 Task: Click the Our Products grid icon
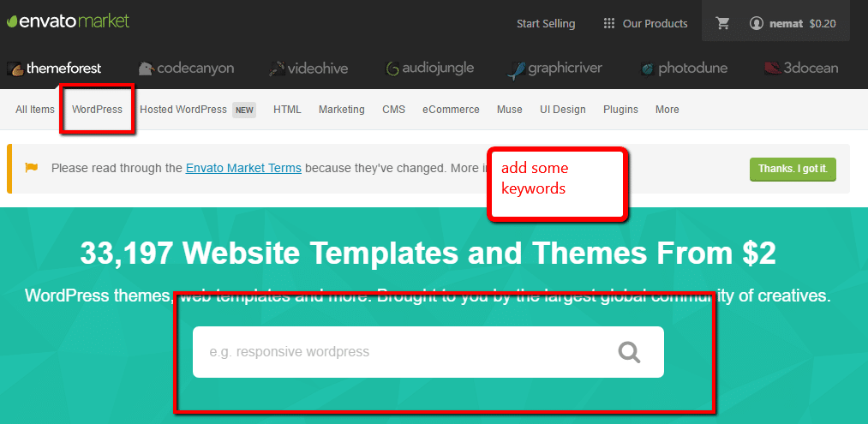tap(609, 23)
